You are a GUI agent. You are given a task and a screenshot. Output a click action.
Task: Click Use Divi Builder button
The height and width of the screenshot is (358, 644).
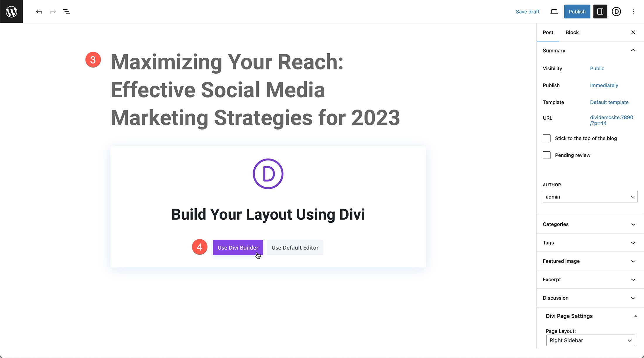pyautogui.click(x=238, y=247)
